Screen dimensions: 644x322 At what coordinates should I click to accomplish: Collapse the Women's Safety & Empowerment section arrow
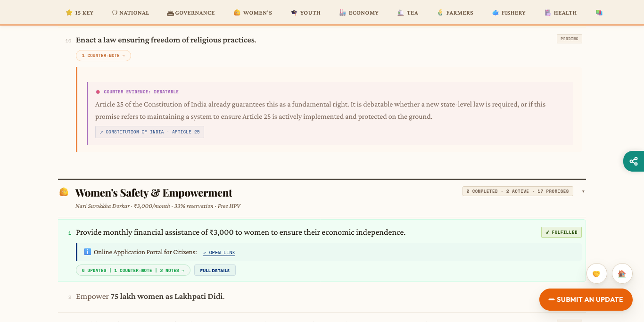[x=583, y=191]
